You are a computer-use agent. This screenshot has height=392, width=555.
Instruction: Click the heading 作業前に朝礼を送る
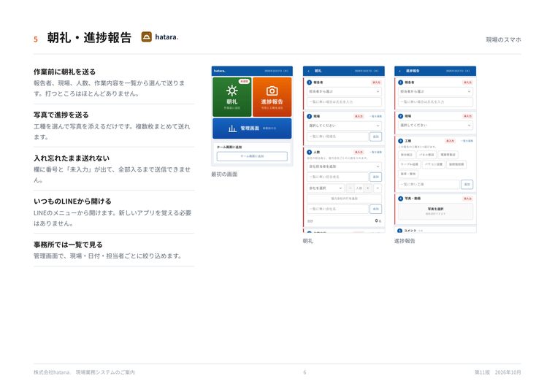[64, 72]
